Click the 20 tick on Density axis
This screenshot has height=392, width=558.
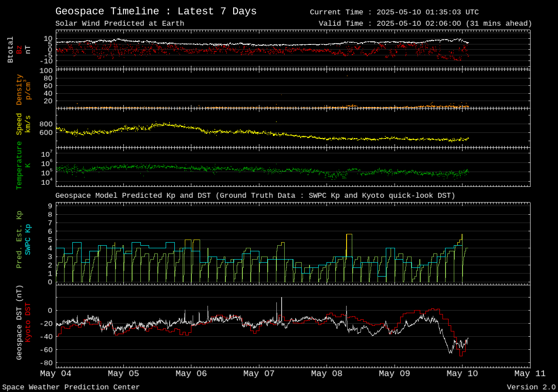tap(48, 101)
